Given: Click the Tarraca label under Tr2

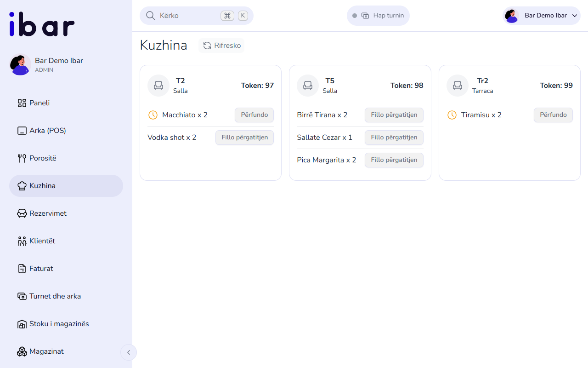Looking at the screenshot, I should (x=483, y=91).
